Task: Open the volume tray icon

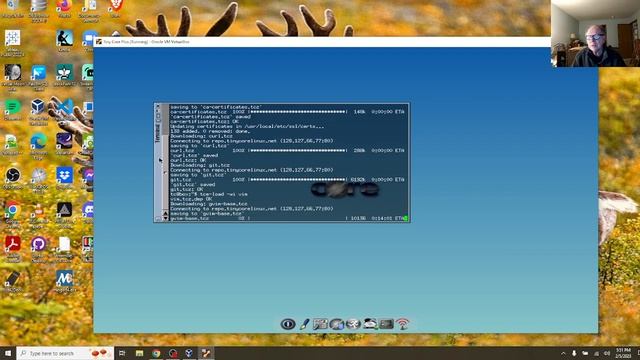Action: click(x=607, y=353)
